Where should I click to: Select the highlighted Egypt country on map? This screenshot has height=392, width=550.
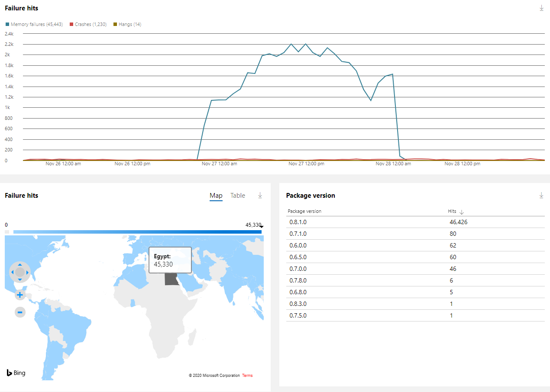click(x=171, y=280)
